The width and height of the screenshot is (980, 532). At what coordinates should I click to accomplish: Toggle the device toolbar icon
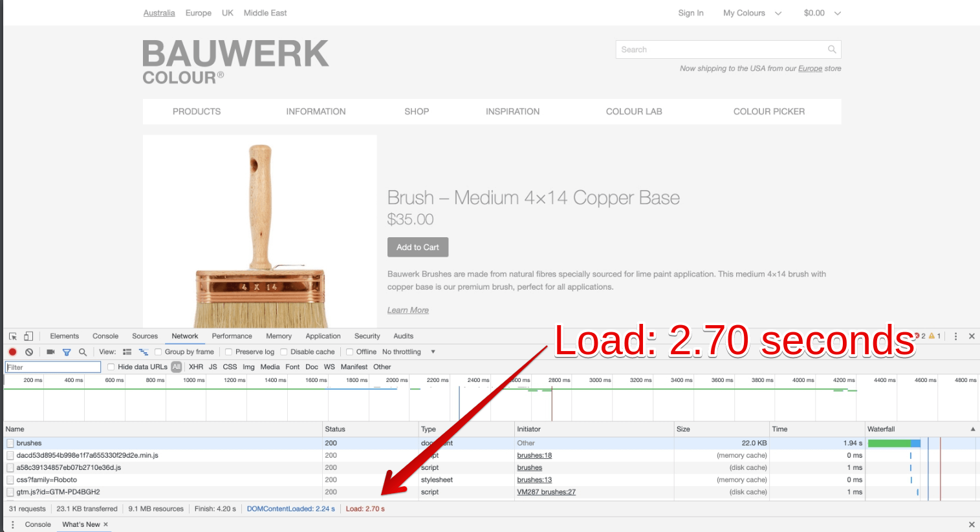point(28,336)
